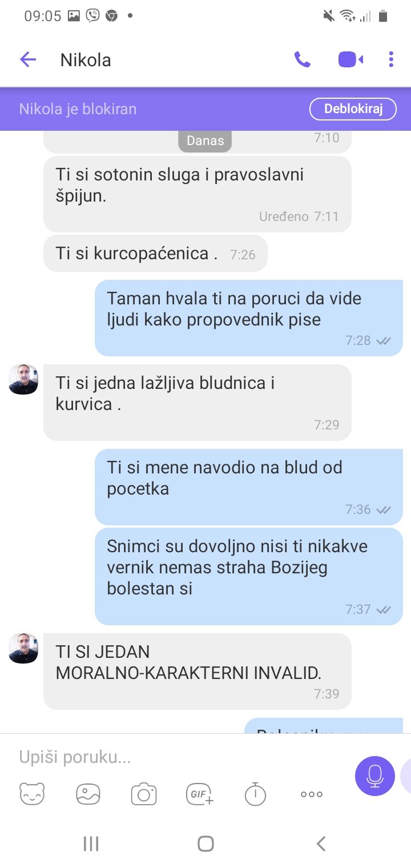Expand more composer options (three dots)
Image resolution: width=411 pixels, height=868 pixels.
tap(312, 794)
